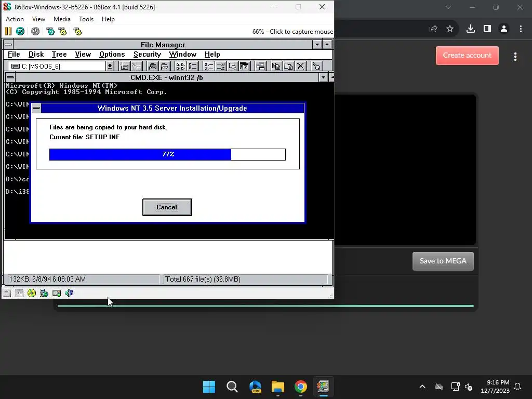
Task: Click the floppy drive status bar icon
Action: coord(7,293)
